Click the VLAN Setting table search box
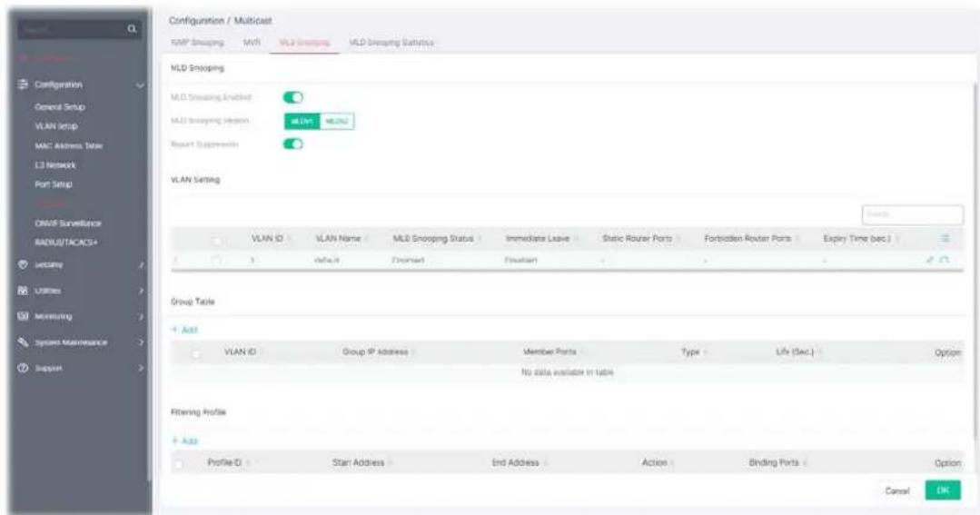This screenshot has width=980, height=515. tap(913, 214)
